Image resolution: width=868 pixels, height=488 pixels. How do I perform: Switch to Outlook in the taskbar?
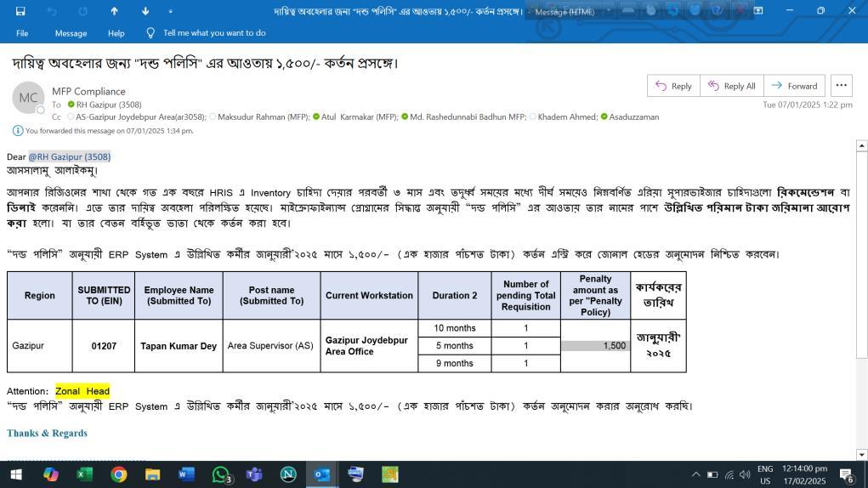[321, 474]
